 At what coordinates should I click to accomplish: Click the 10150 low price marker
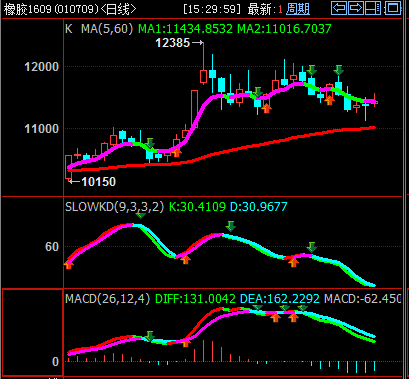click(x=99, y=182)
